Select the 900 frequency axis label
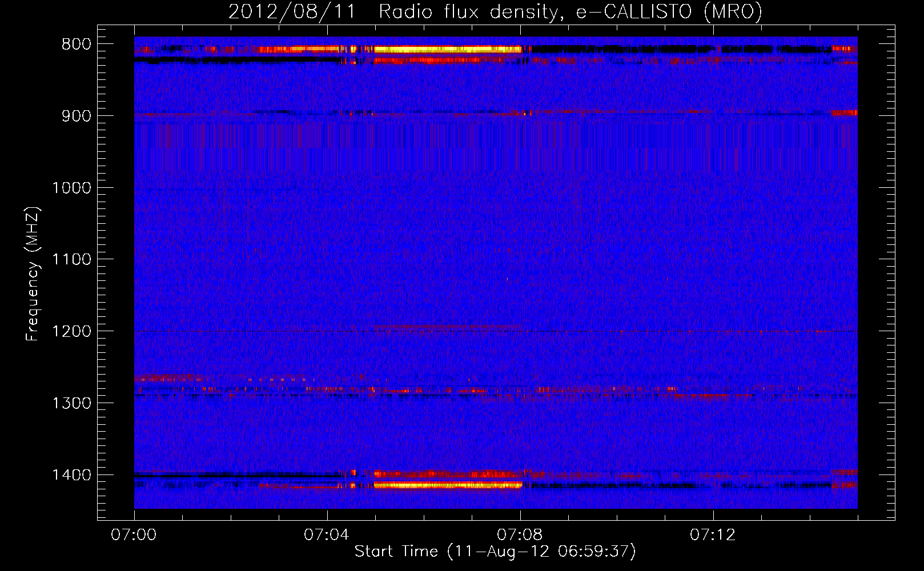Viewport: 924px width, 571px height. tap(77, 116)
